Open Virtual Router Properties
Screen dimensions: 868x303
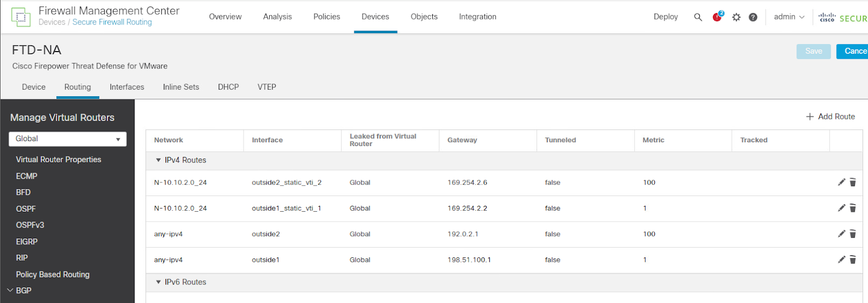(59, 160)
